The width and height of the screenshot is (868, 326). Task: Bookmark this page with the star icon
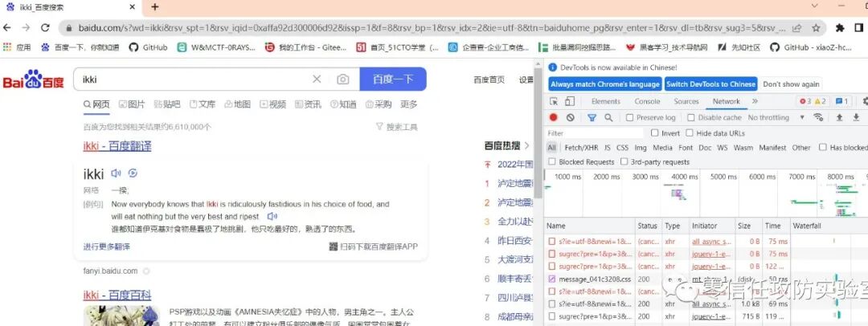click(816, 27)
